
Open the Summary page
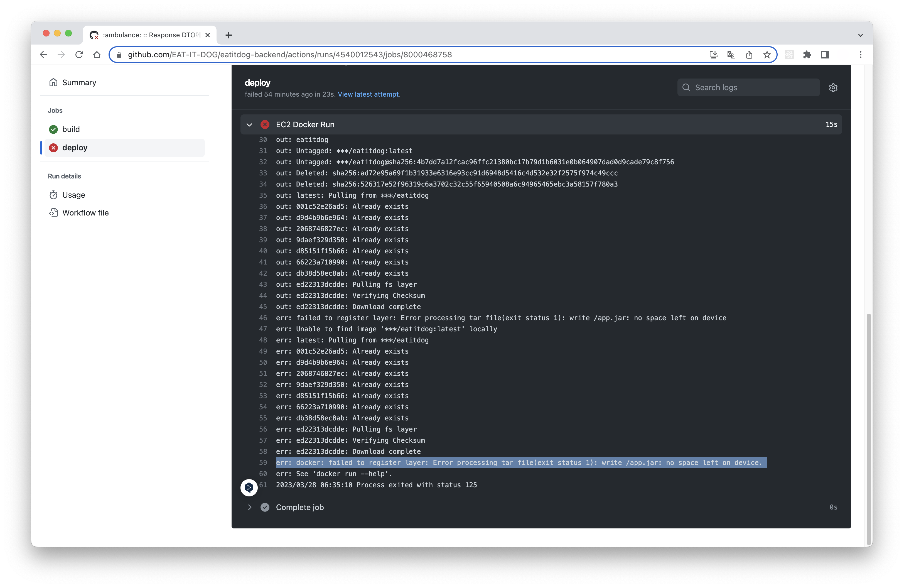tap(79, 82)
